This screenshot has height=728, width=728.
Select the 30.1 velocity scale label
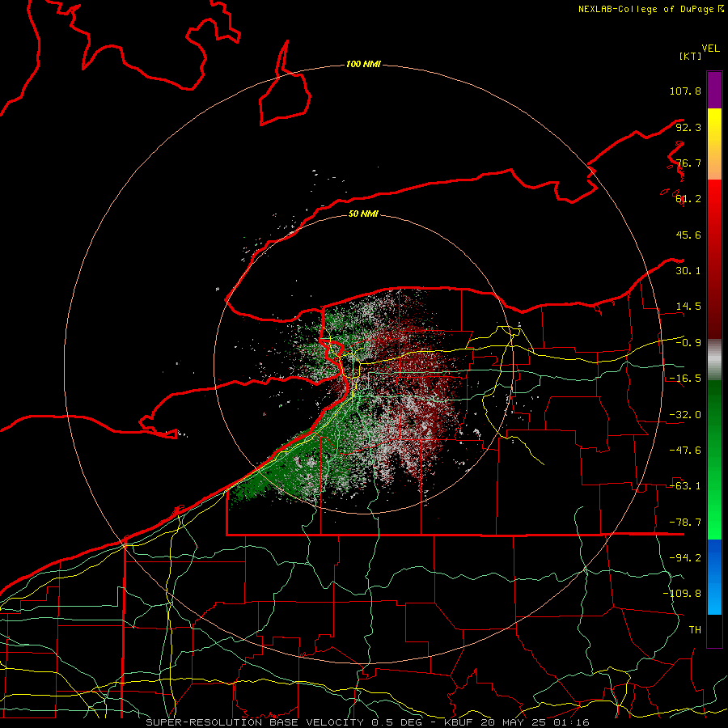pos(688,271)
